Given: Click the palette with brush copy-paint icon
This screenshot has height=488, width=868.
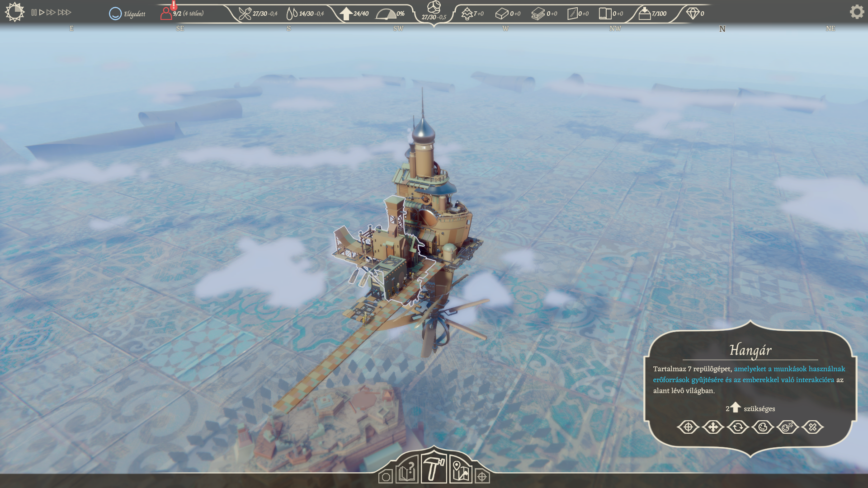Looking at the screenshot, I should (788, 427).
